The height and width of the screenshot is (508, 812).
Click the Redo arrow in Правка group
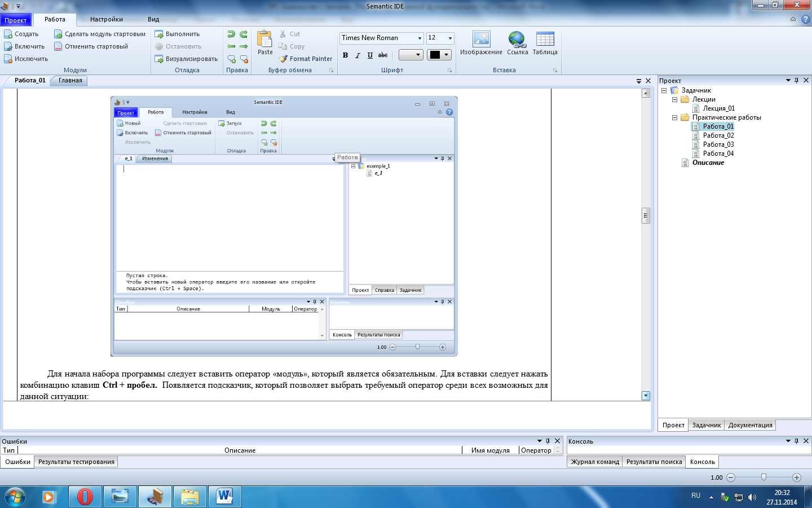tap(244, 34)
